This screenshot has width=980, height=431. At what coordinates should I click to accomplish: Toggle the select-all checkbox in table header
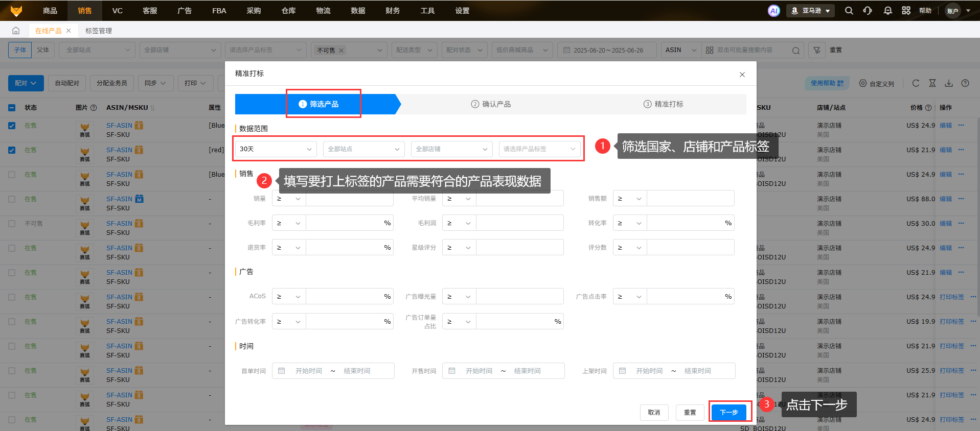(x=12, y=108)
